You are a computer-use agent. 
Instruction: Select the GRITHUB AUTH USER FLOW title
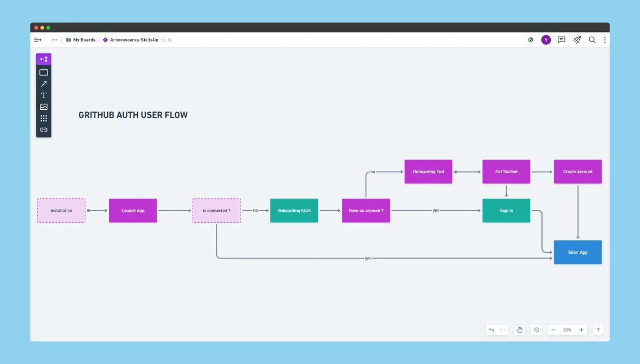[133, 115]
